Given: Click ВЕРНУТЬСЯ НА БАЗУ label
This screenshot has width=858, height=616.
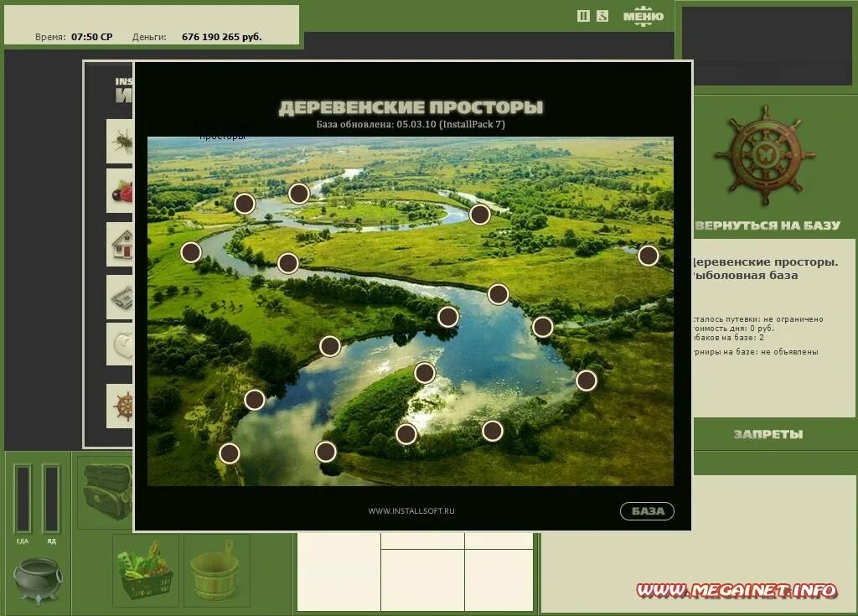Looking at the screenshot, I should click(x=768, y=225).
